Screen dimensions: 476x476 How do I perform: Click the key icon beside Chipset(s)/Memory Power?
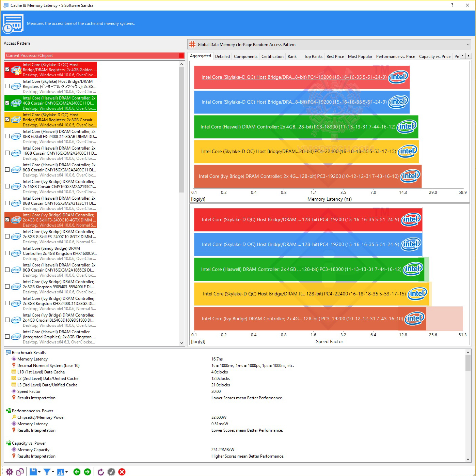pyautogui.click(x=14, y=417)
